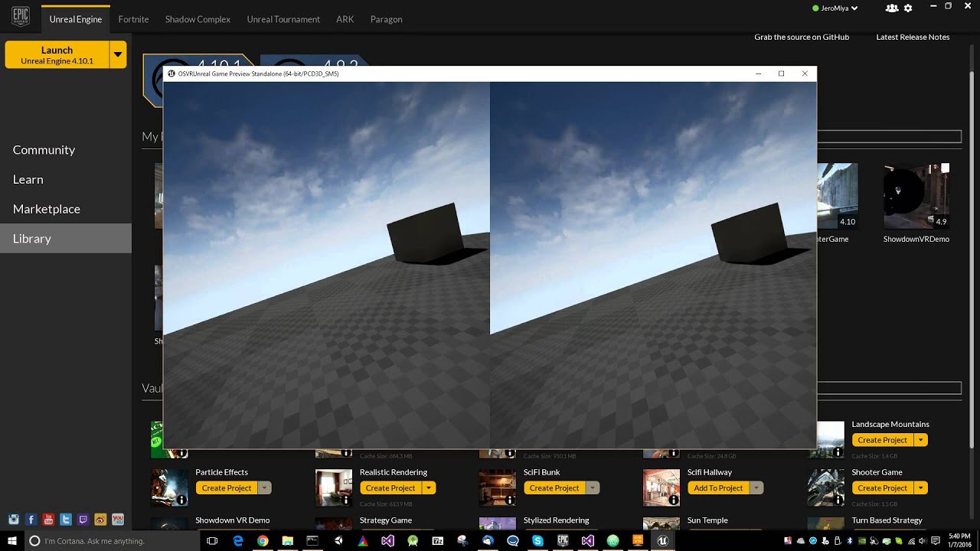Screen dimensions: 980x551
Task: Open Task View in the taskbar
Action: (212, 541)
